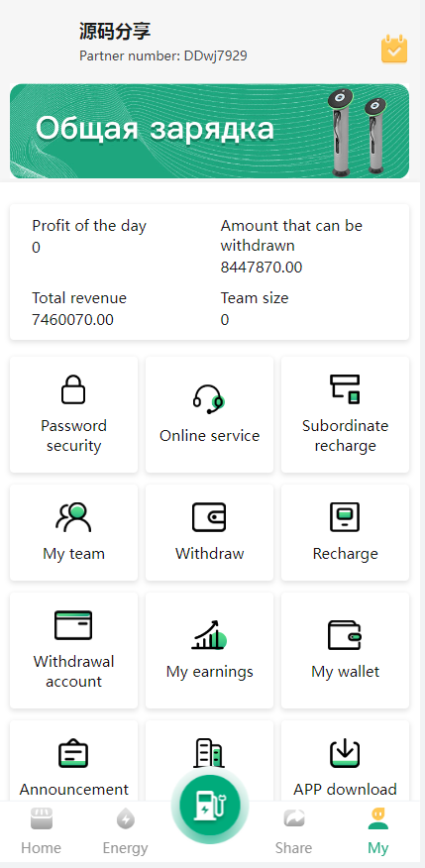Image resolution: width=425 pixels, height=868 pixels.
Task: View My earnings chart icon
Action: 209,634
